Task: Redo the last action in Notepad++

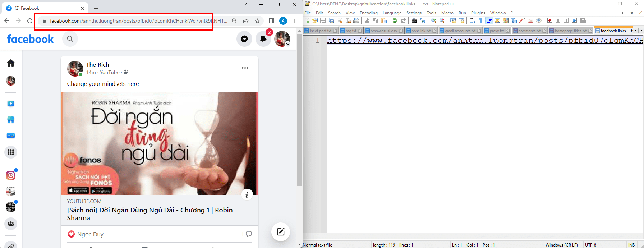Action: click(x=403, y=20)
